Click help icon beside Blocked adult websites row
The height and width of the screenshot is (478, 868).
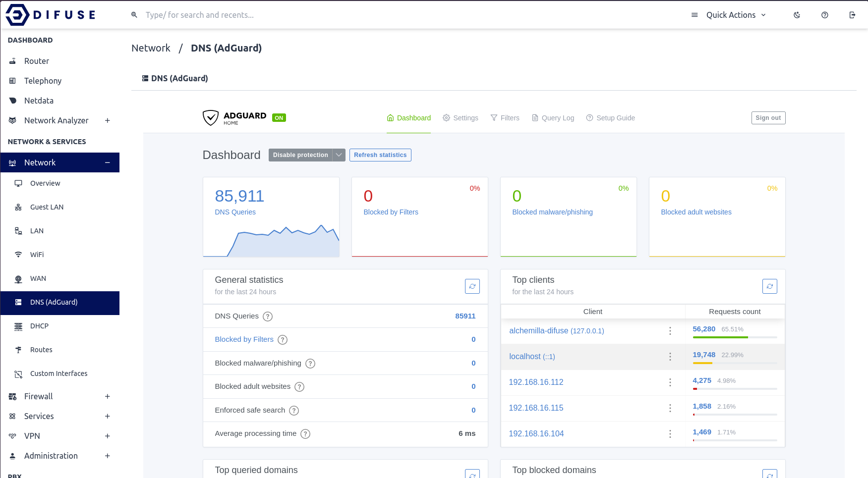299,387
